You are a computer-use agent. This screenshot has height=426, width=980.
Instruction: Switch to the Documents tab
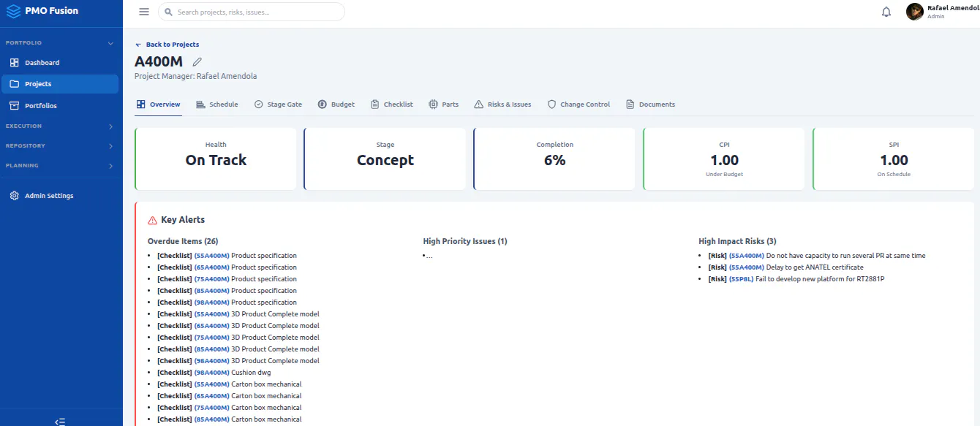(651, 104)
